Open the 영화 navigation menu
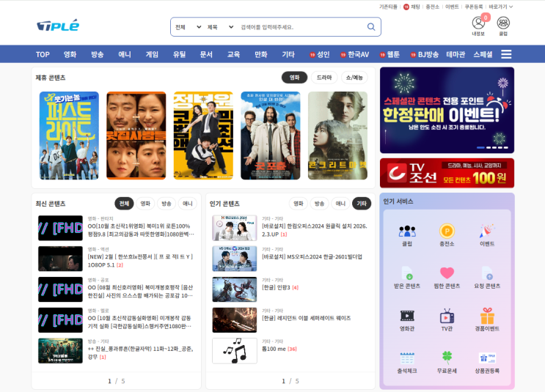The width and height of the screenshot is (545, 392). pyautogui.click(x=70, y=54)
